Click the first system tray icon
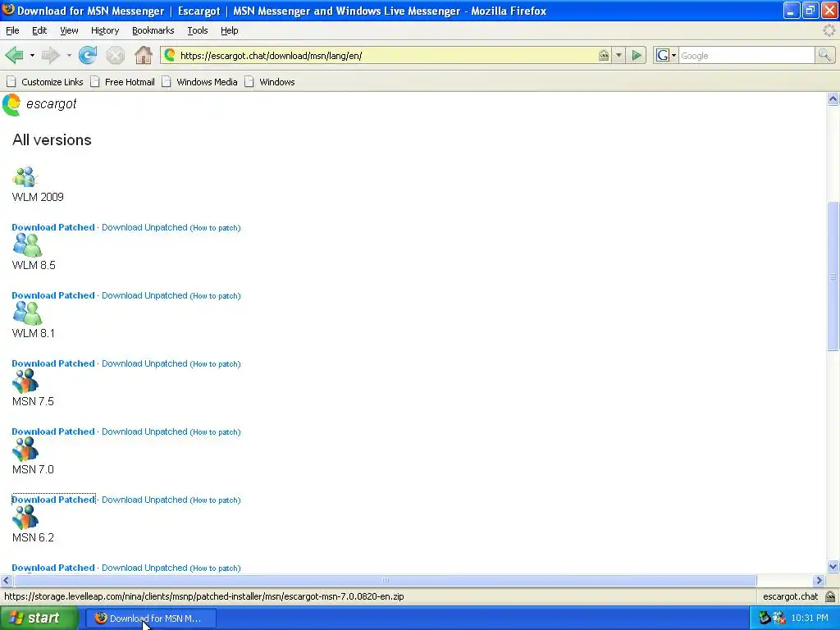The image size is (840, 630). pyautogui.click(x=765, y=619)
